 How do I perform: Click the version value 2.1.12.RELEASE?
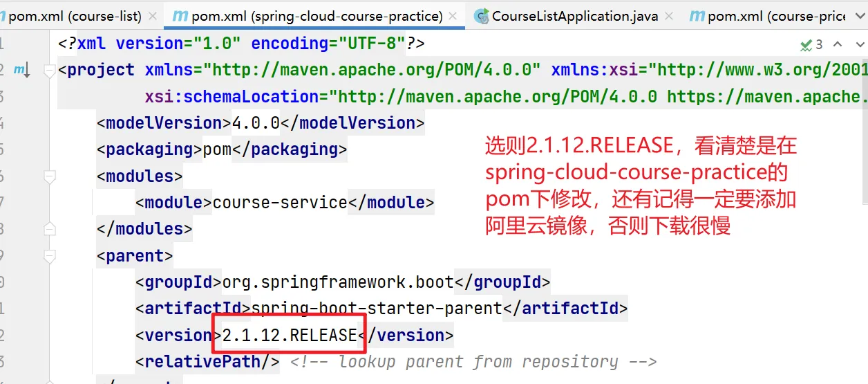290,336
